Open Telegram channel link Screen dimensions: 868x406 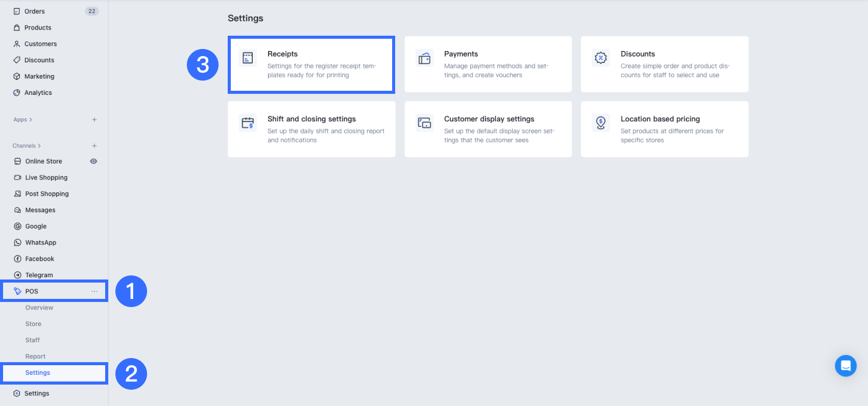click(39, 275)
